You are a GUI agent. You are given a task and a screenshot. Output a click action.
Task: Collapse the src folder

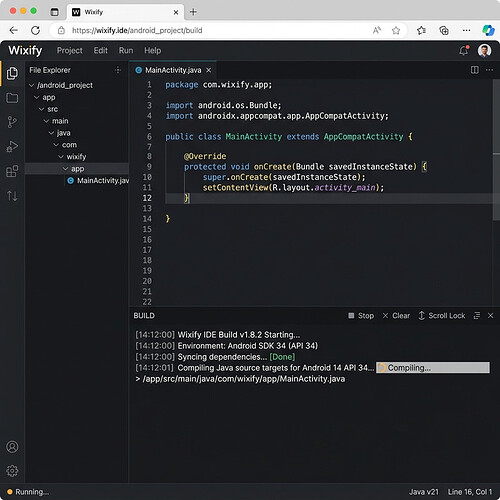[x=41, y=109]
